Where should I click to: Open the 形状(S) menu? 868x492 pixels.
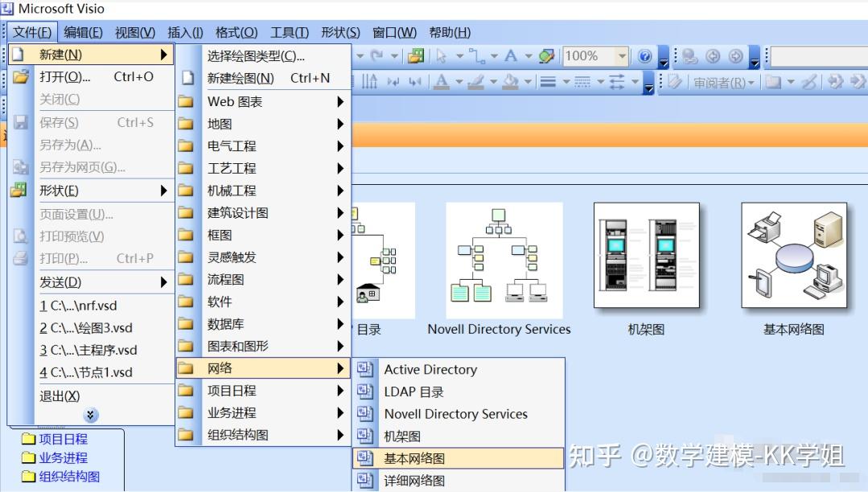tap(338, 32)
